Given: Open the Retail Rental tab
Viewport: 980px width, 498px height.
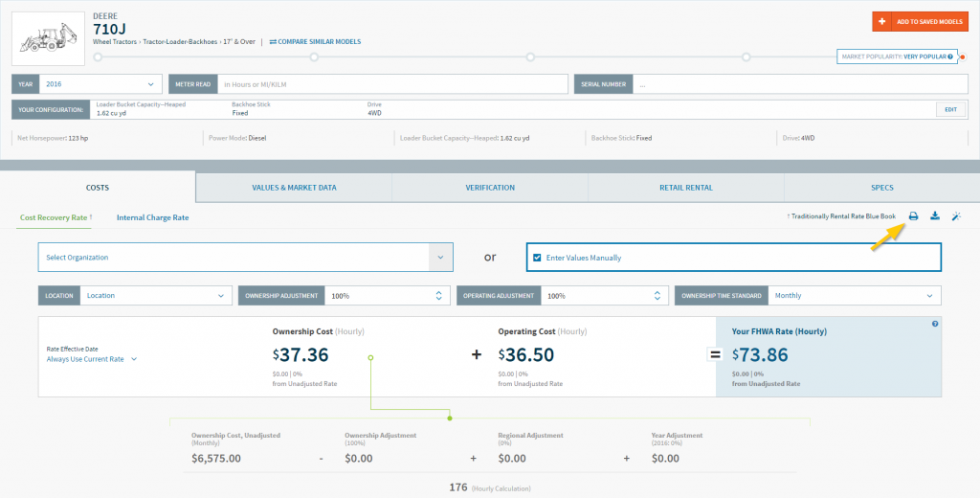Looking at the screenshot, I should pyautogui.click(x=685, y=187).
